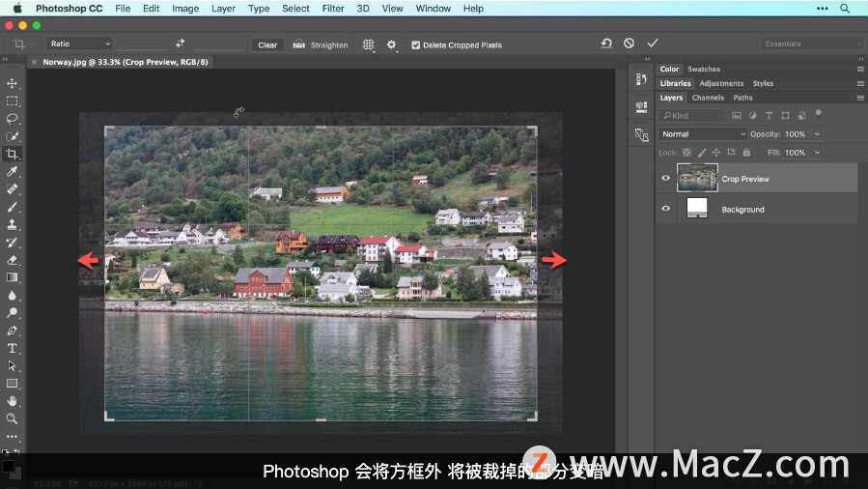Screen dimensions: 868x489
Task: Toggle Delete Cropped Pixels checkbox
Action: (416, 45)
